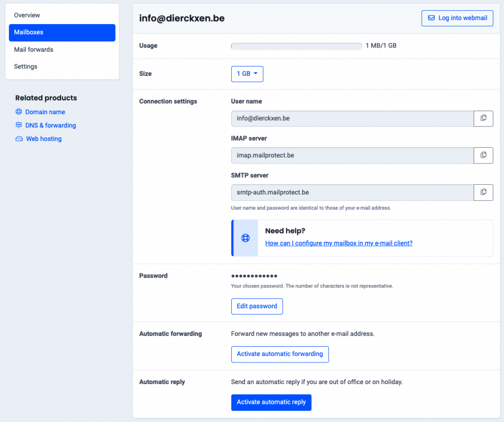Open the Overview menu item
Image resolution: width=504 pixels, height=422 pixels.
[x=27, y=15]
